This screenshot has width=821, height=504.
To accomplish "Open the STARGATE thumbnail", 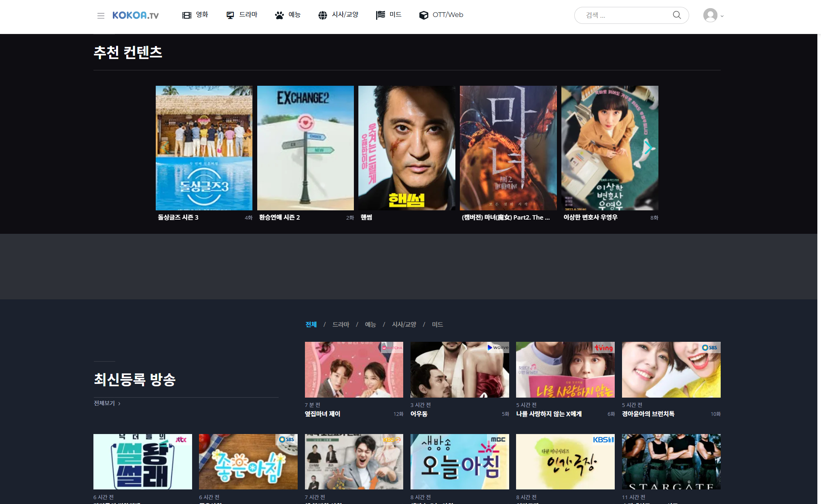I will click(671, 462).
